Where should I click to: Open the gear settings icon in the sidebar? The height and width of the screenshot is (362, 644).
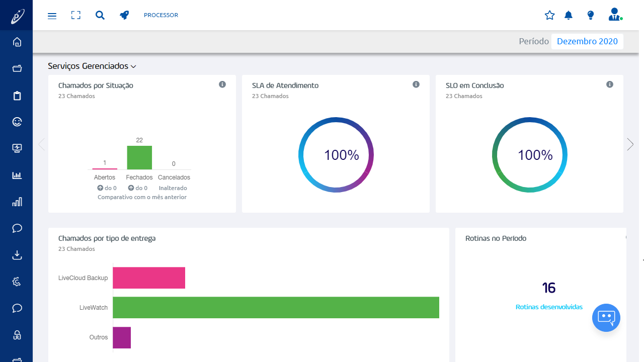coord(17,282)
